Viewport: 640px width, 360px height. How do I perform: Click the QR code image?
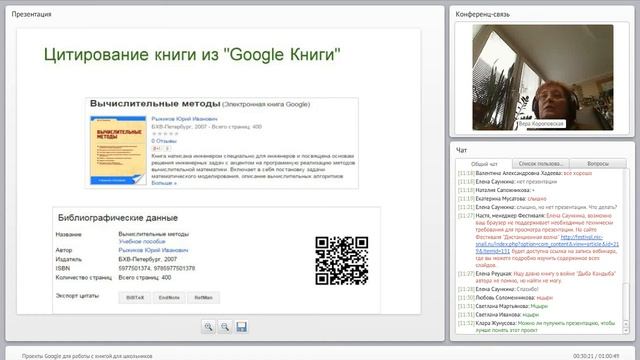(x=342, y=260)
